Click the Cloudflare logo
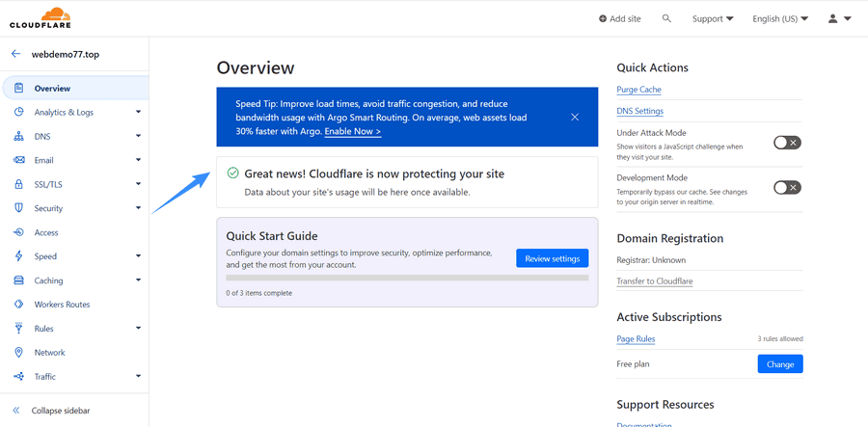 point(40,18)
